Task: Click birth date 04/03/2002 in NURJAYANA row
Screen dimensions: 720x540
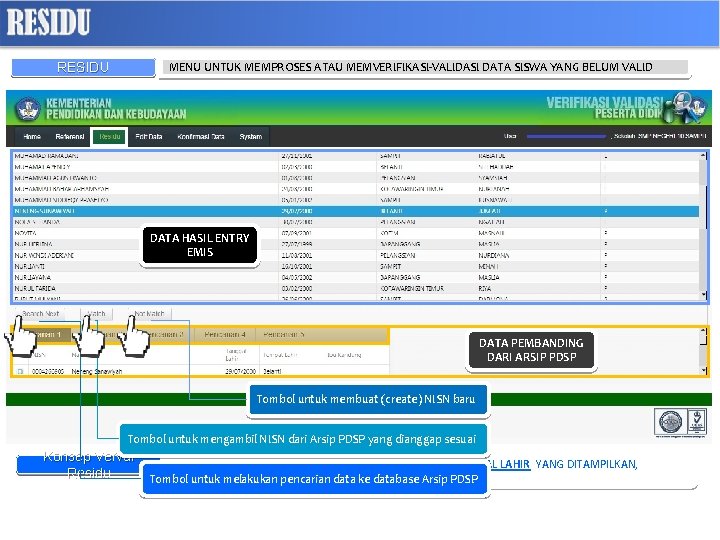Action: (297, 277)
